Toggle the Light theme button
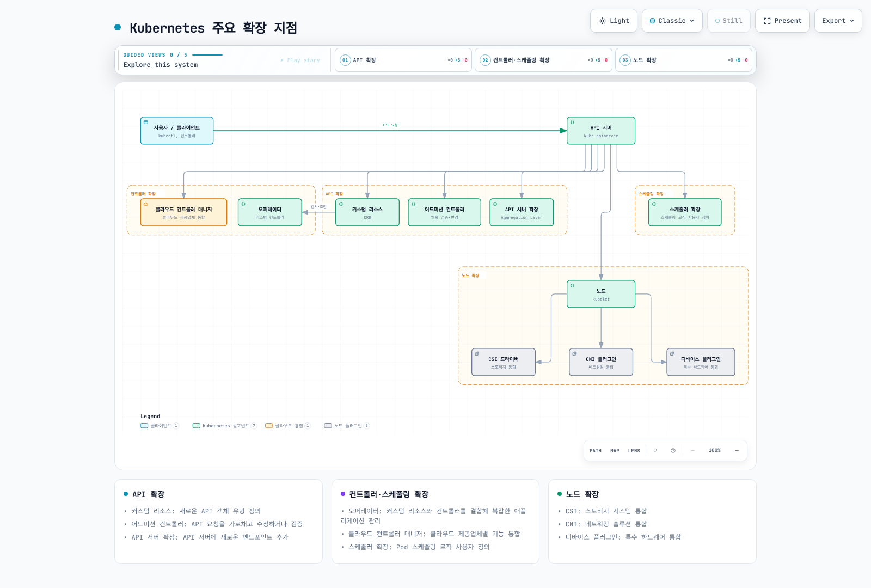This screenshot has width=871, height=588. (614, 21)
